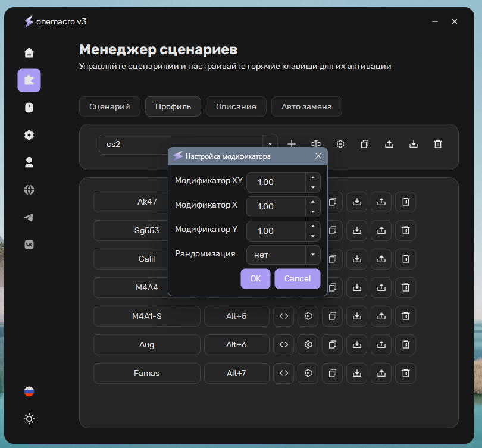The width and height of the screenshot is (482, 448).
Task: Open settings gear for Aug scenario
Action: pos(308,344)
